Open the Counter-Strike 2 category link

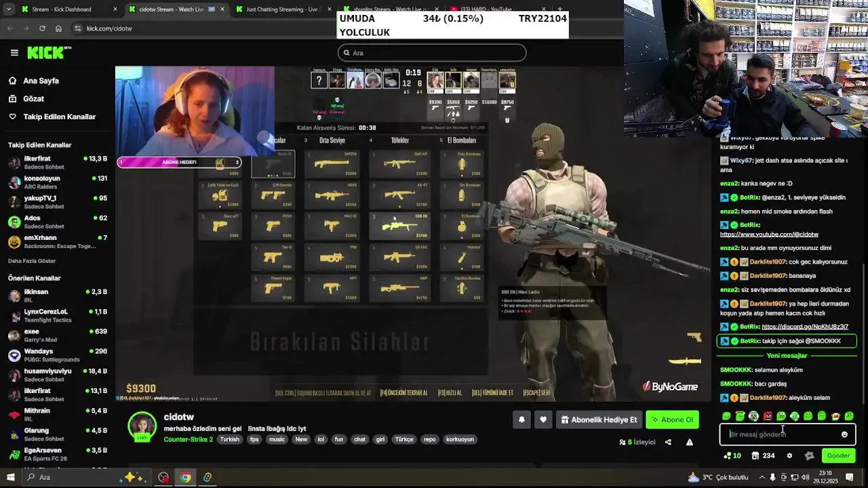coord(189,439)
